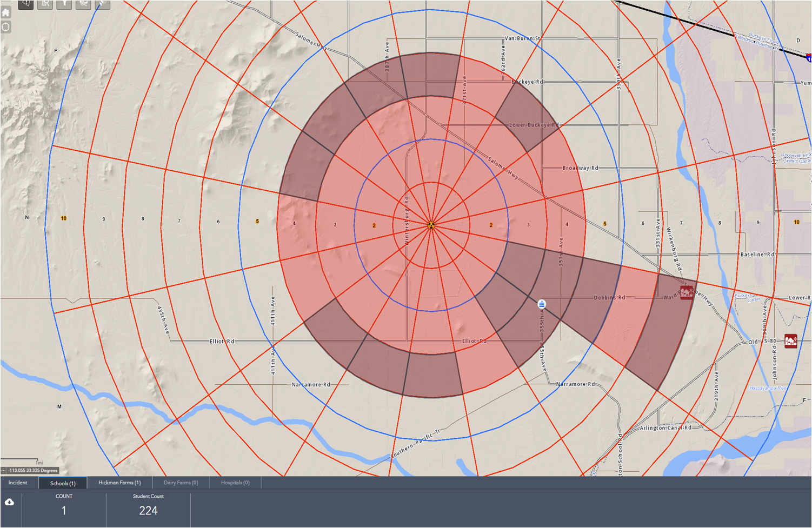
Task: Click the Wickenburg Rd label
Action: click(674, 249)
